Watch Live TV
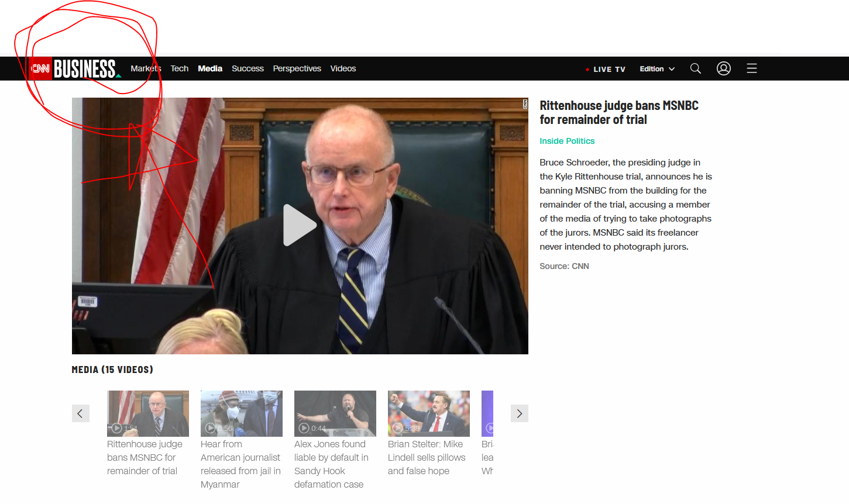This screenshot has height=504, width=849. (606, 69)
